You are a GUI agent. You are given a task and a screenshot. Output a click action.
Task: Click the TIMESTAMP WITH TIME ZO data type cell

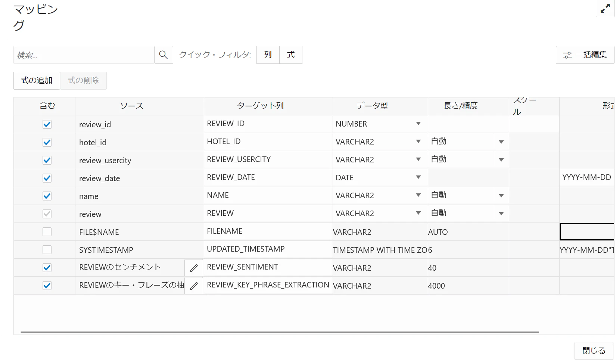coord(380,250)
